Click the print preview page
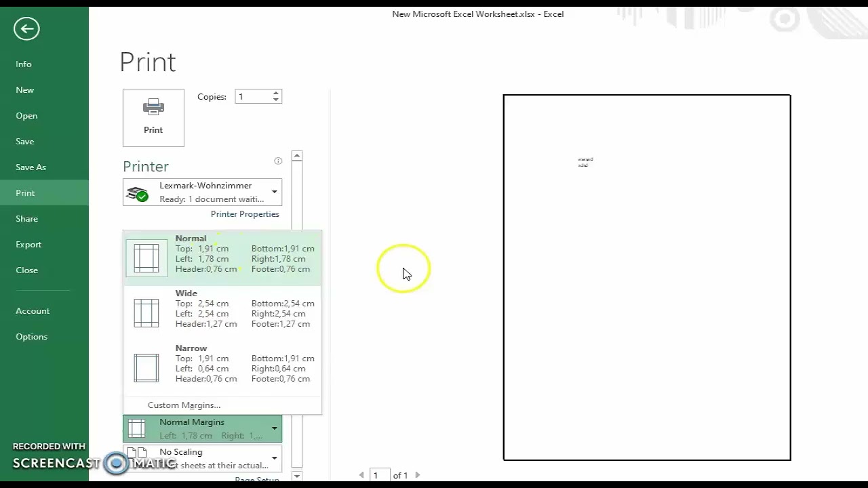 click(x=647, y=277)
